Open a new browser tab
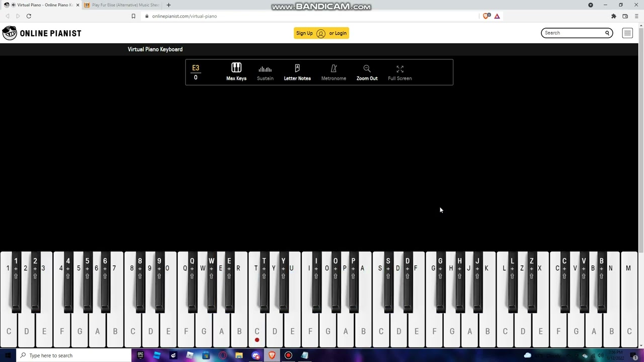 169,5
